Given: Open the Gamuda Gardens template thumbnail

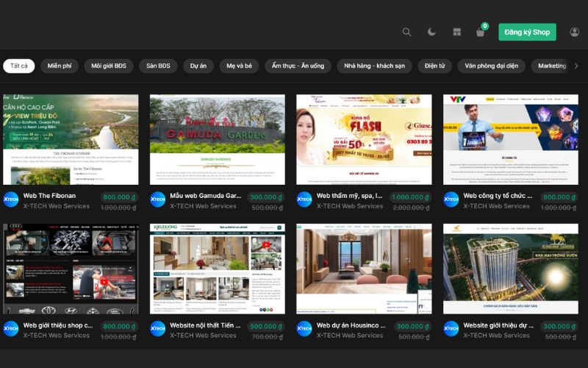Looking at the screenshot, I should pos(217,139).
